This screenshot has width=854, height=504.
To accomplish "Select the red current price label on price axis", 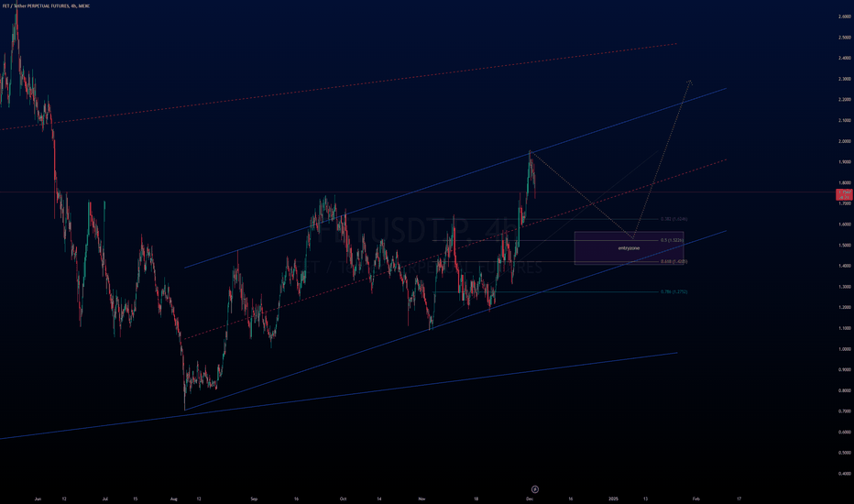I will [844, 194].
